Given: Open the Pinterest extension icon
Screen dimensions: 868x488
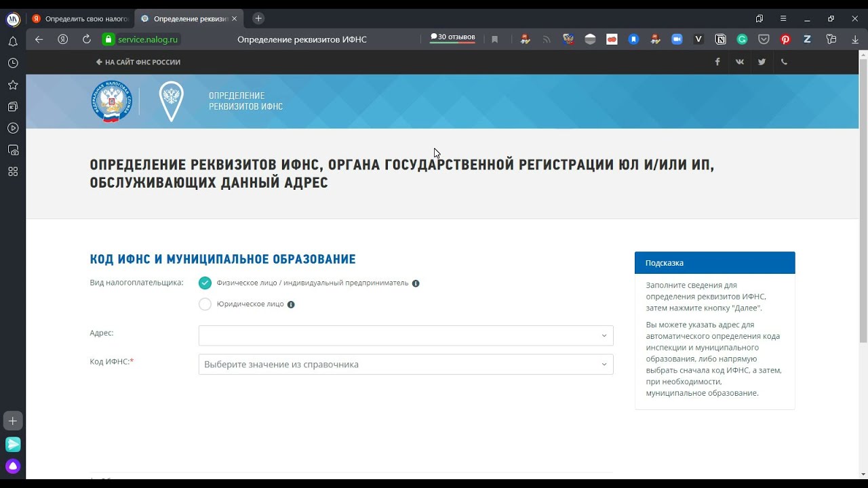Looking at the screenshot, I should tap(785, 39).
